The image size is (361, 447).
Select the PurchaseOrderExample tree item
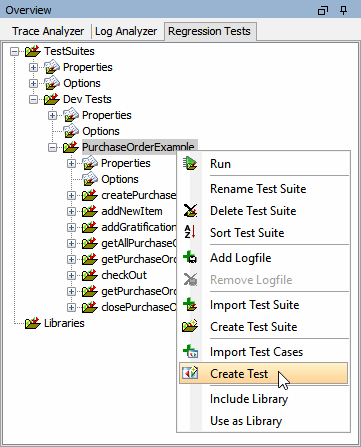click(x=138, y=147)
